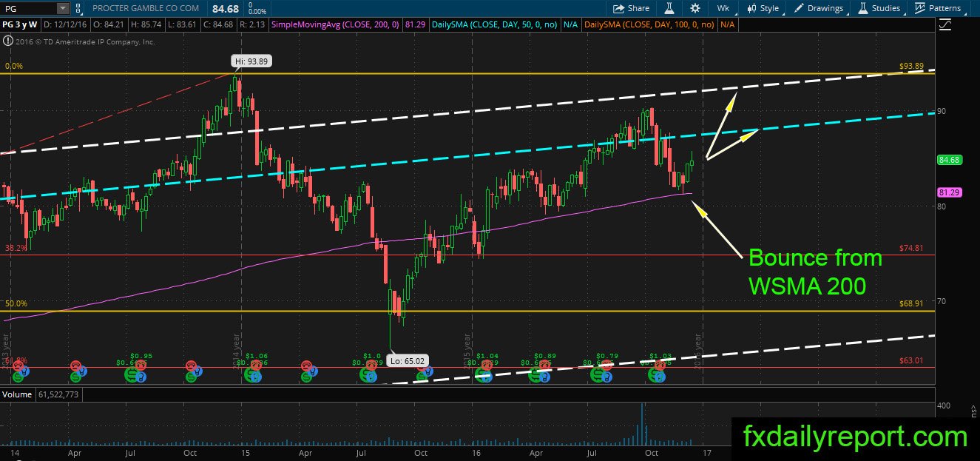This screenshot has width=980, height=461.
Task: Click green dividend icon above Apr 2015
Action: [x=305, y=377]
